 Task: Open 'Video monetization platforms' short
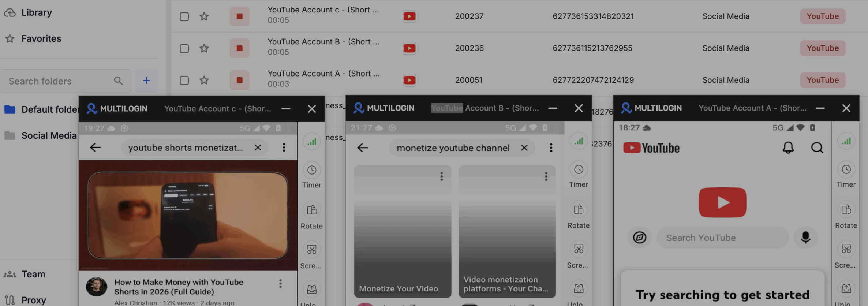click(x=507, y=232)
